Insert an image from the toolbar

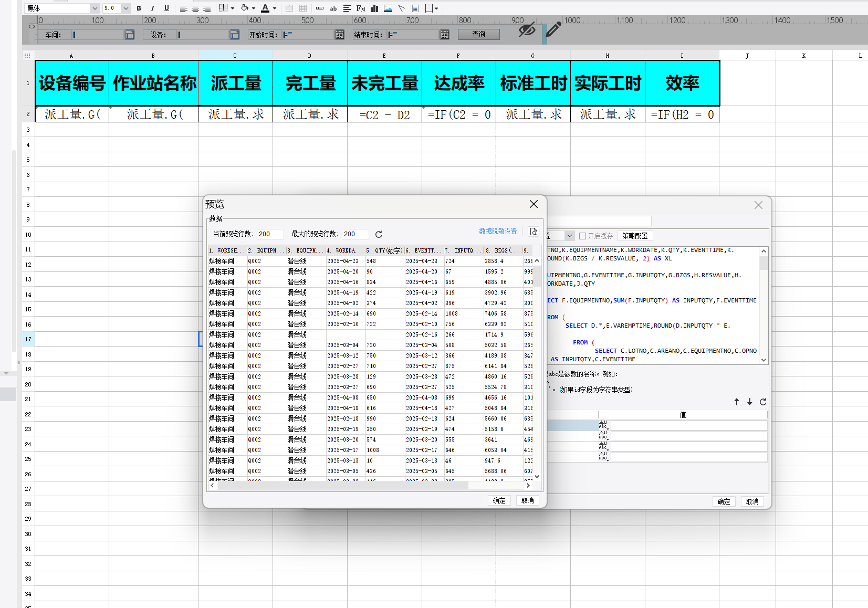click(x=388, y=8)
